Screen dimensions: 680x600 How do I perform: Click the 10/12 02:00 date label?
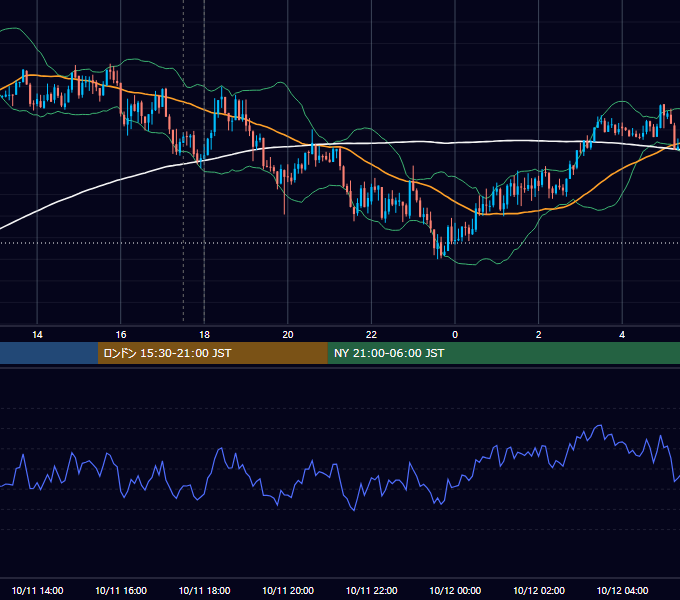[x=539, y=590]
